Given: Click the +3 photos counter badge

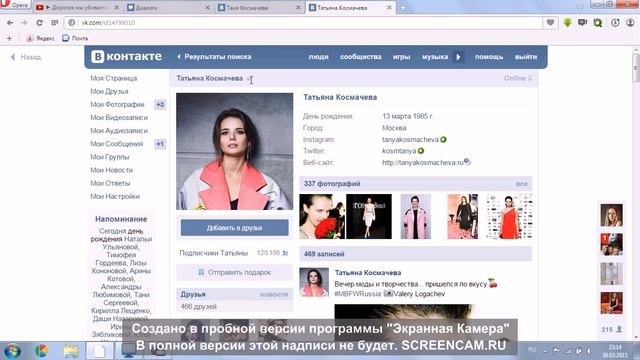Looking at the screenshot, I should pyautogui.click(x=160, y=104).
